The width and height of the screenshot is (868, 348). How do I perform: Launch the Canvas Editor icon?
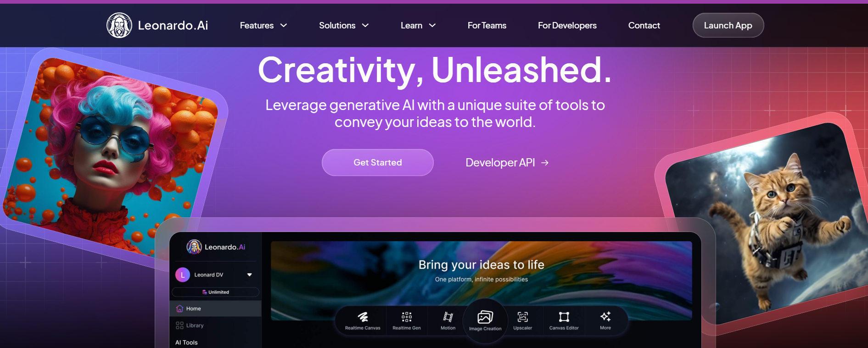[564, 317]
